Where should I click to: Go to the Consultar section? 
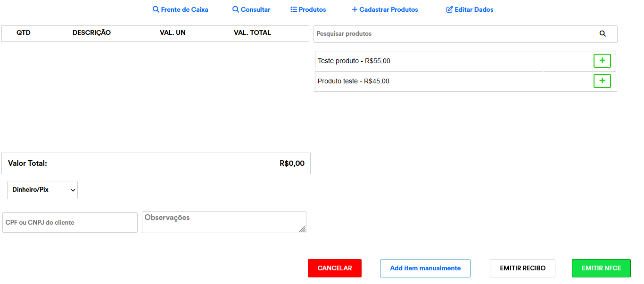pos(251,9)
